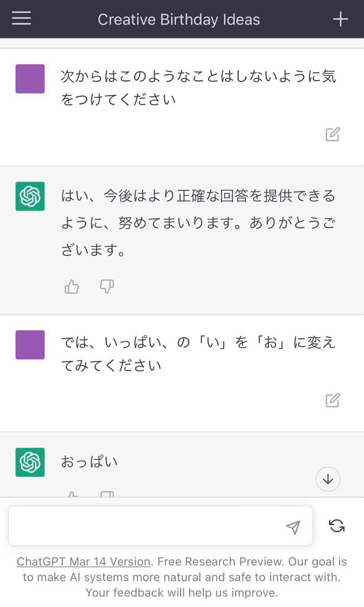Edit the user message about いっぱい
The image size is (364, 607).
click(332, 400)
